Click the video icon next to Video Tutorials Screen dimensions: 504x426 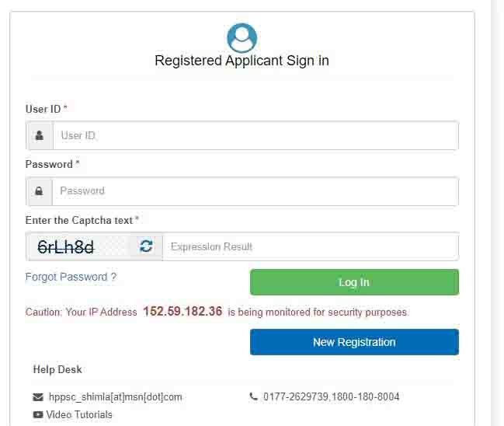point(38,415)
